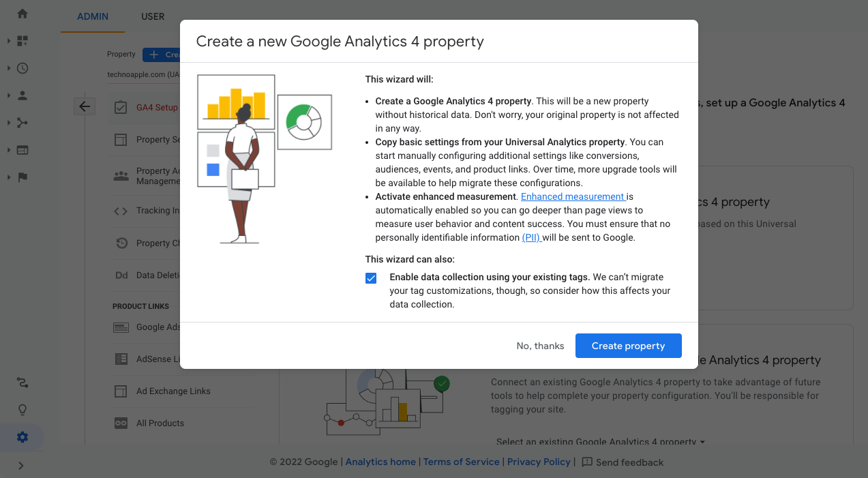This screenshot has width=868, height=478.
Task: Uncheck Enable data collection using existing tags
Action: click(x=370, y=278)
